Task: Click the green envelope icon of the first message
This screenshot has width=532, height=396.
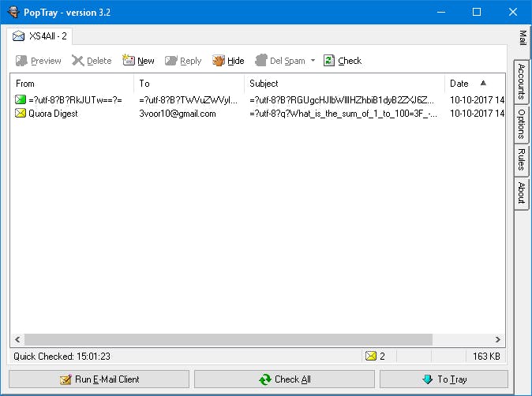Action: tap(21, 99)
